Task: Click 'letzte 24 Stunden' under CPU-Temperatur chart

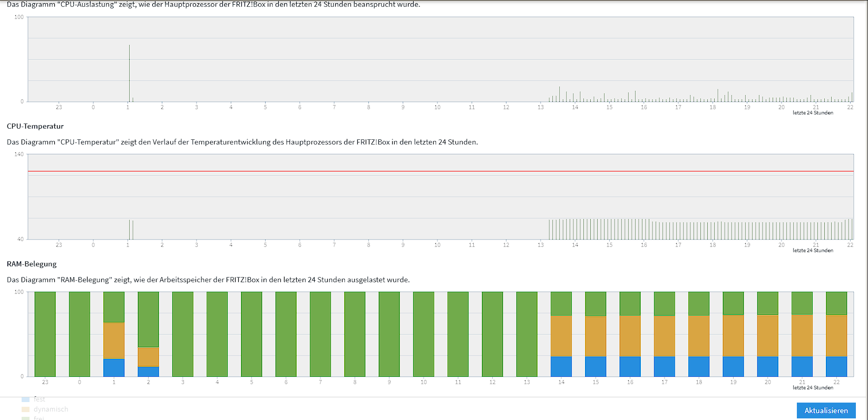Action: (813, 251)
